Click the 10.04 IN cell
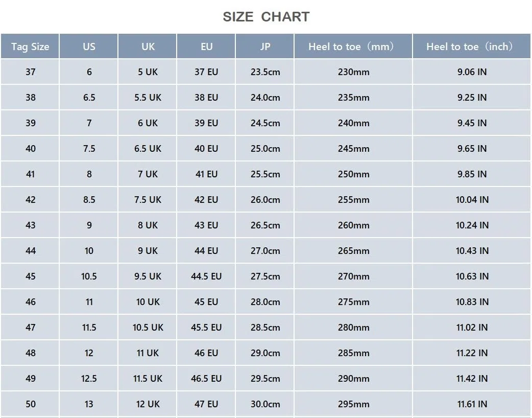 point(472,200)
